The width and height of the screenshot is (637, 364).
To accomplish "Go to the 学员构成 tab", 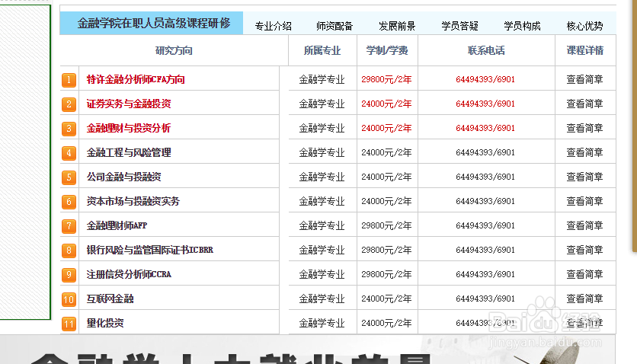I will point(522,26).
